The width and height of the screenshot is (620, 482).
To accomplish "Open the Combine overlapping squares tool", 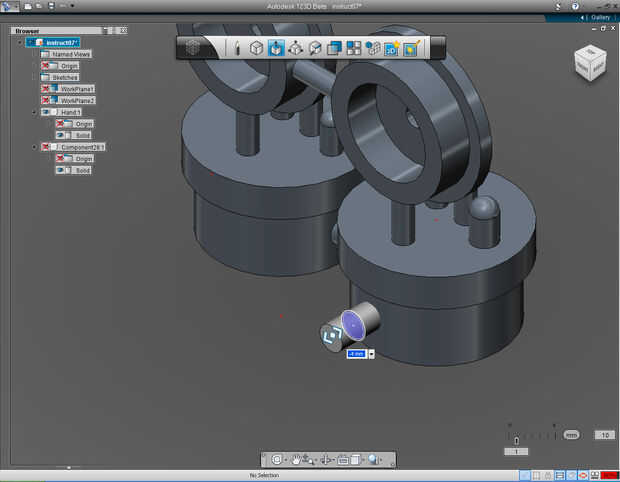I will click(334, 48).
